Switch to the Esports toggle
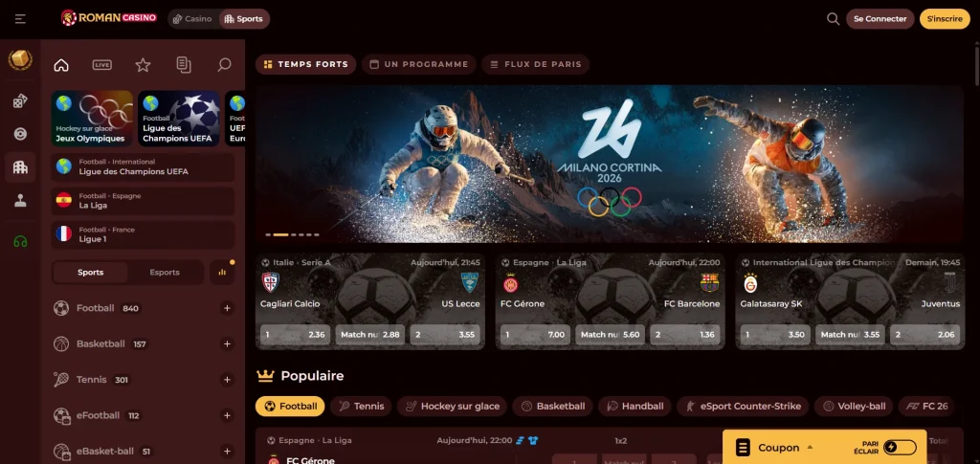This screenshot has height=464, width=980. click(165, 273)
